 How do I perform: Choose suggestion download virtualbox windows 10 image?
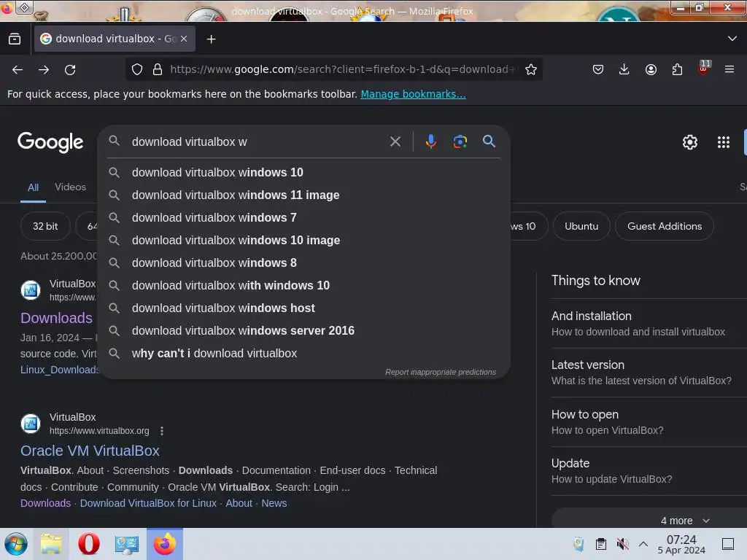(x=304, y=240)
